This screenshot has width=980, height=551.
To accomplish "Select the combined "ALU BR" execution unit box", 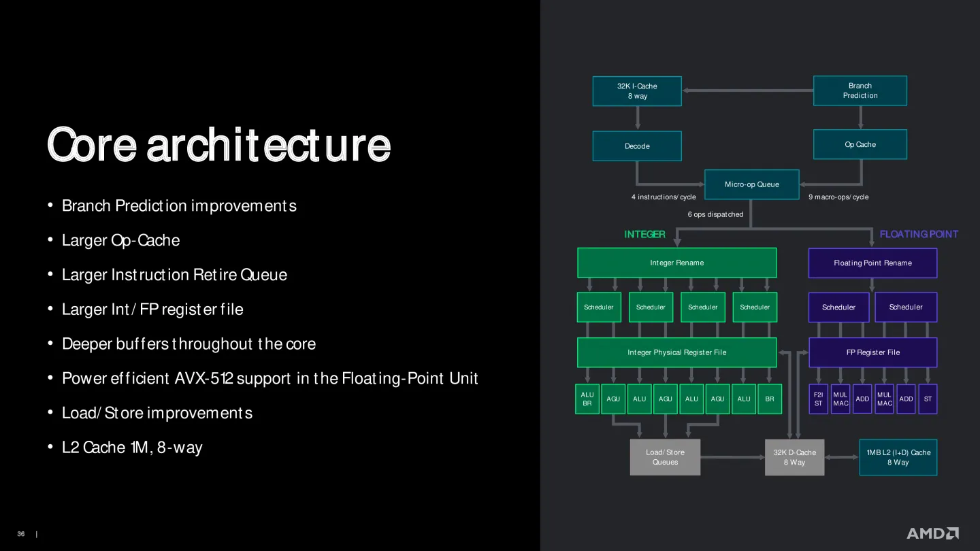I will point(587,399).
